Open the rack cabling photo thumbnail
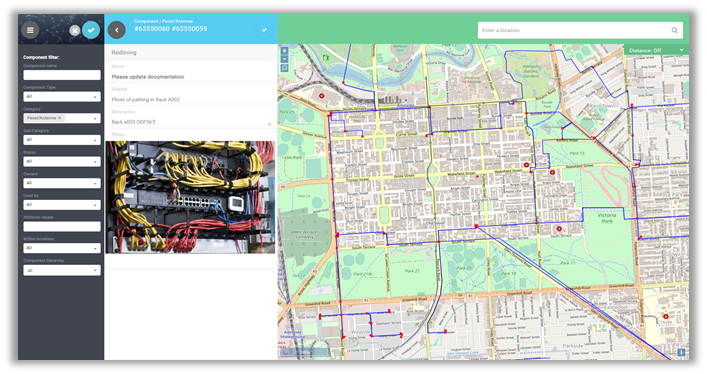Image resolution: width=707 pixels, height=374 pixels. pos(190,197)
